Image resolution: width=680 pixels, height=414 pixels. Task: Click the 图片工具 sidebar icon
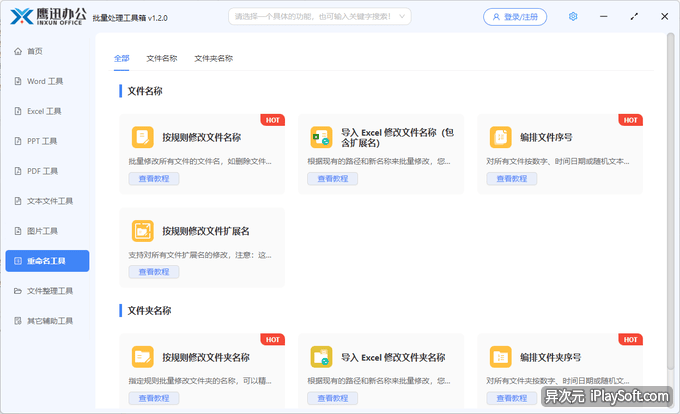(x=18, y=231)
